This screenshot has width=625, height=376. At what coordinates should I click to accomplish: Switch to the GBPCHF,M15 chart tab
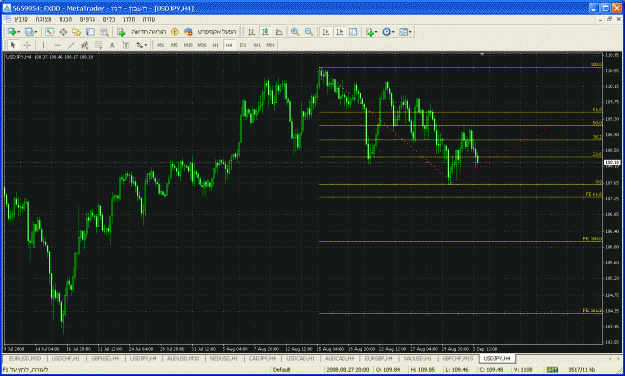pyautogui.click(x=458, y=358)
